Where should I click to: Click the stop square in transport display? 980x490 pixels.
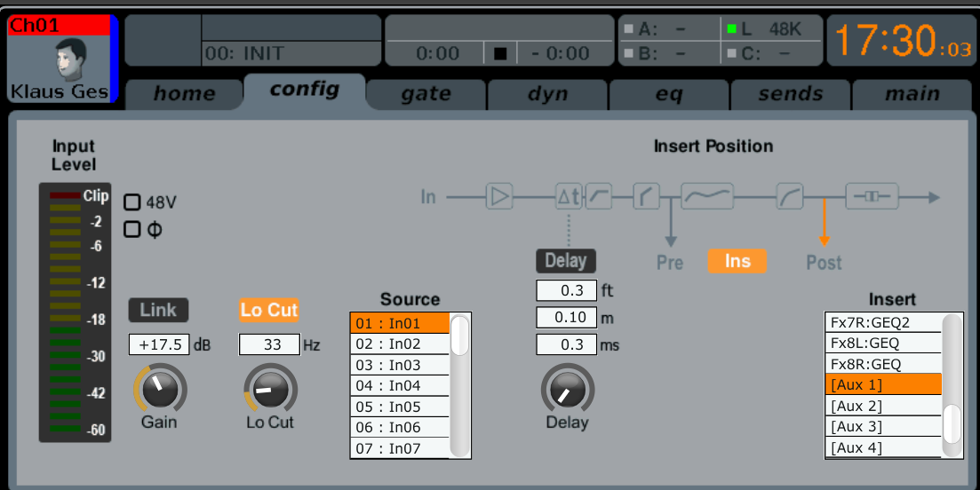[500, 53]
